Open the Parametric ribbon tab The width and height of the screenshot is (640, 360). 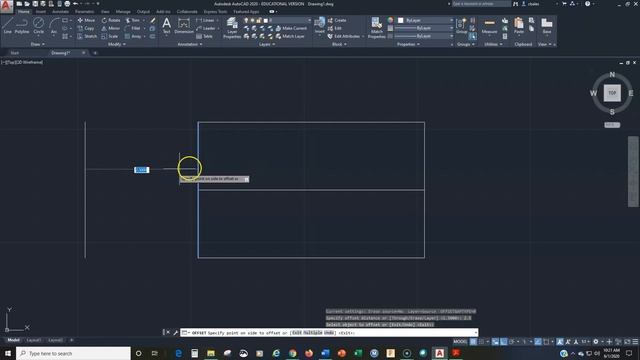pos(84,12)
